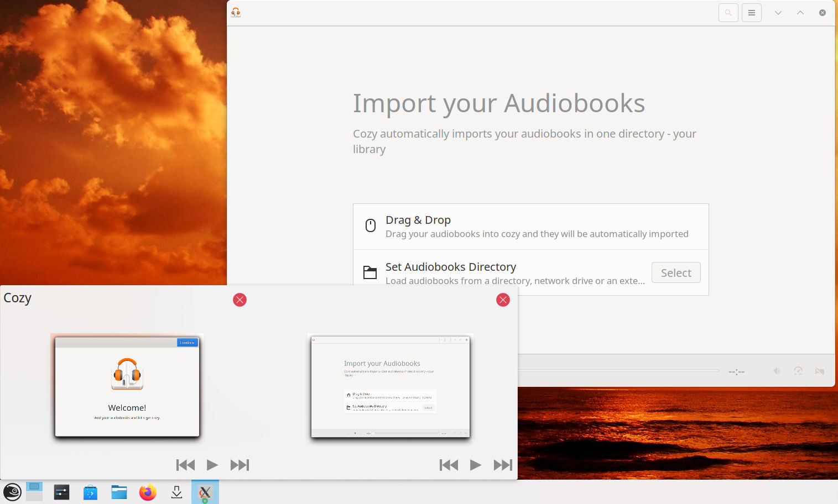Click the virtual desktop pager
The width and height of the screenshot is (838, 504).
click(34, 492)
